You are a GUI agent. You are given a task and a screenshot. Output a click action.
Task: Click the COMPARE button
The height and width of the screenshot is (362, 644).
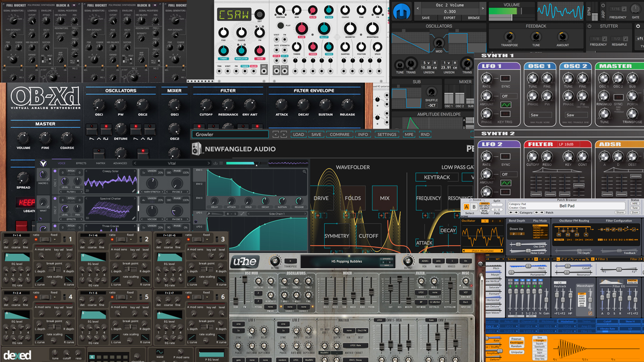click(x=339, y=135)
